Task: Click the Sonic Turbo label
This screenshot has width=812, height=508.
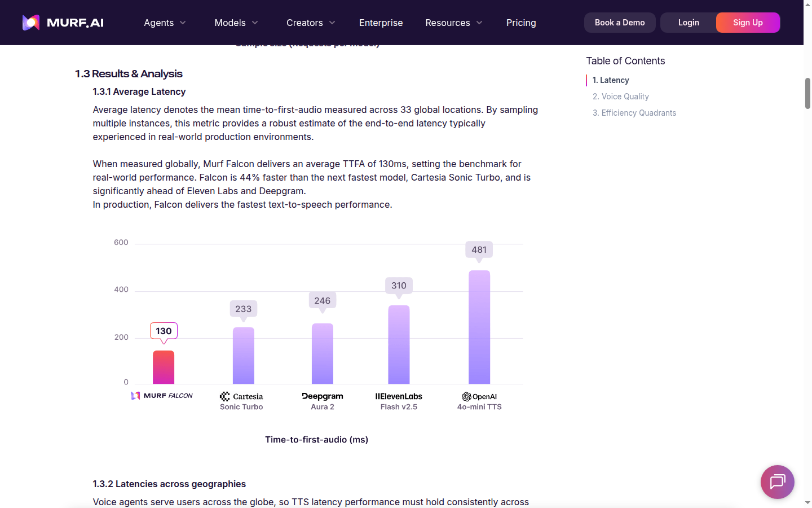Action: coord(241,407)
